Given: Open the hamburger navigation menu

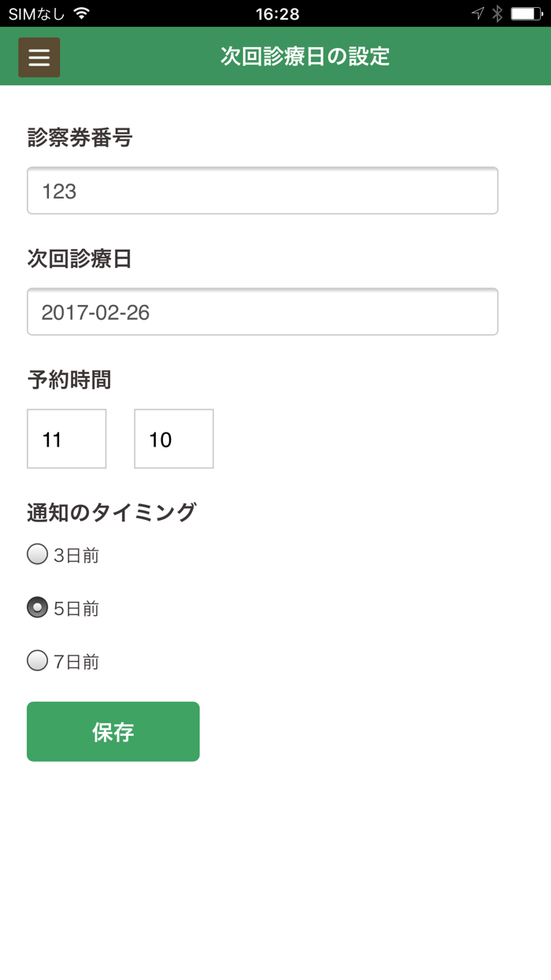Looking at the screenshot, I should point(39,57).
